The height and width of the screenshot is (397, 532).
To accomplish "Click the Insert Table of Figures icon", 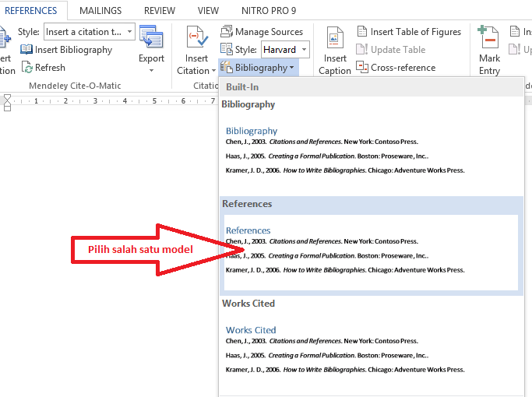I will coord(363,32).
